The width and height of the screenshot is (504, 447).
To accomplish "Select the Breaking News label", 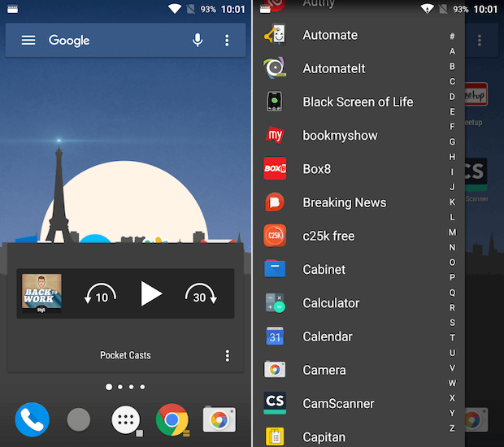I will click(x=345, y=202).
